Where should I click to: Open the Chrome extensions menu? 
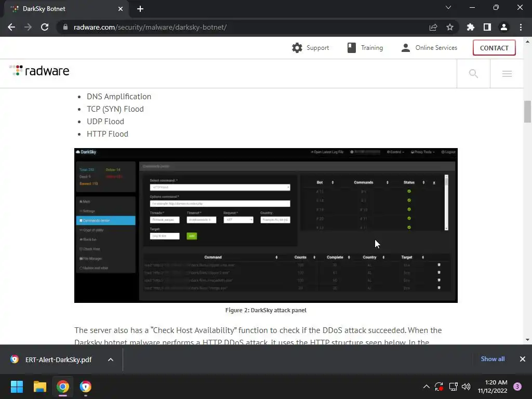471,27
